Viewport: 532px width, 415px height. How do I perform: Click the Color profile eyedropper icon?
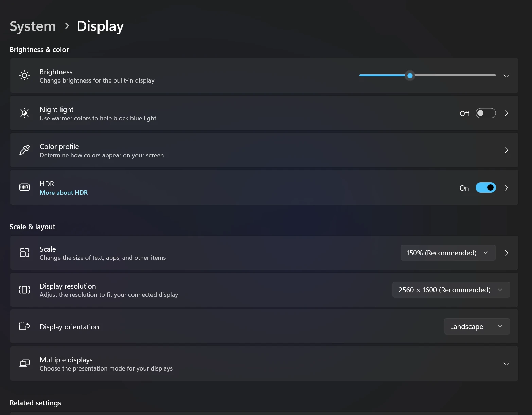(x=24, y=150)
